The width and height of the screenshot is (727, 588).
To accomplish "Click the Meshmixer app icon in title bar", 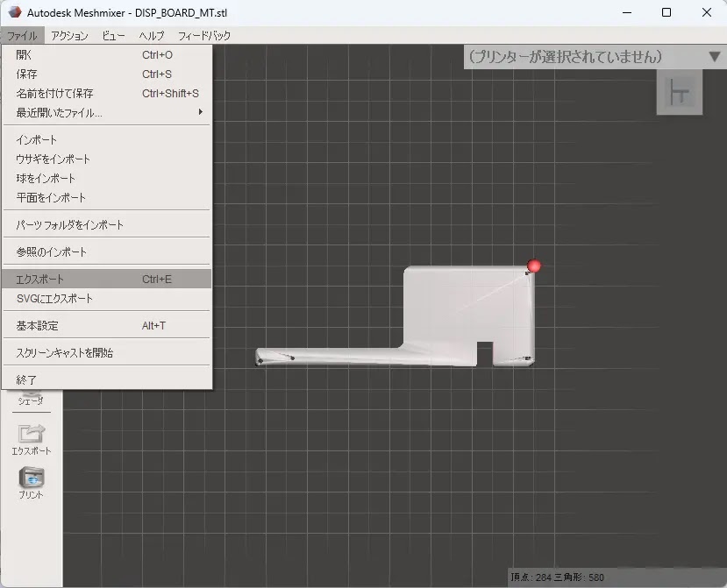I will 14,12.
